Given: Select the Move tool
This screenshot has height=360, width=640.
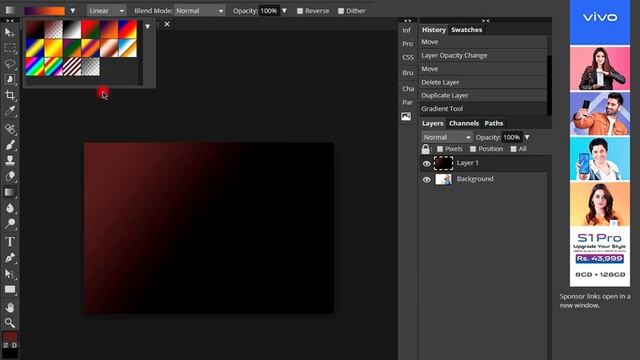Looking at the screenshot, I should (x=9, y=33).
